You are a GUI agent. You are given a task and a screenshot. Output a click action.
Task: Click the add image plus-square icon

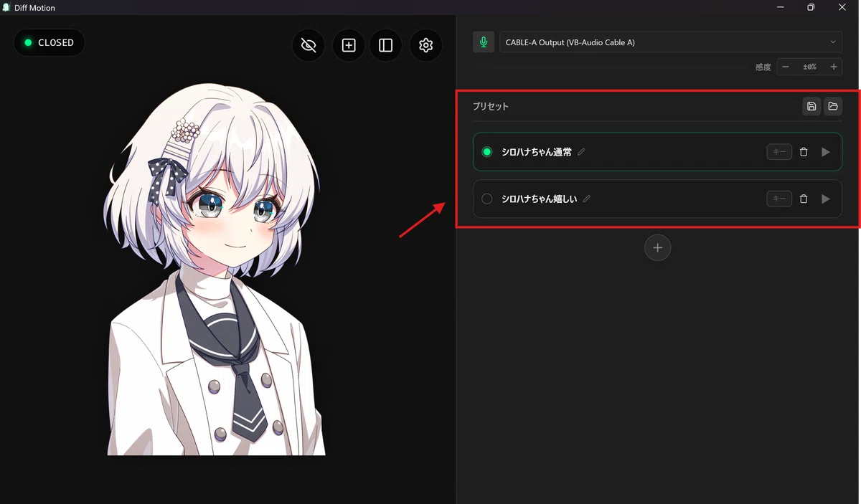point(349,45)
